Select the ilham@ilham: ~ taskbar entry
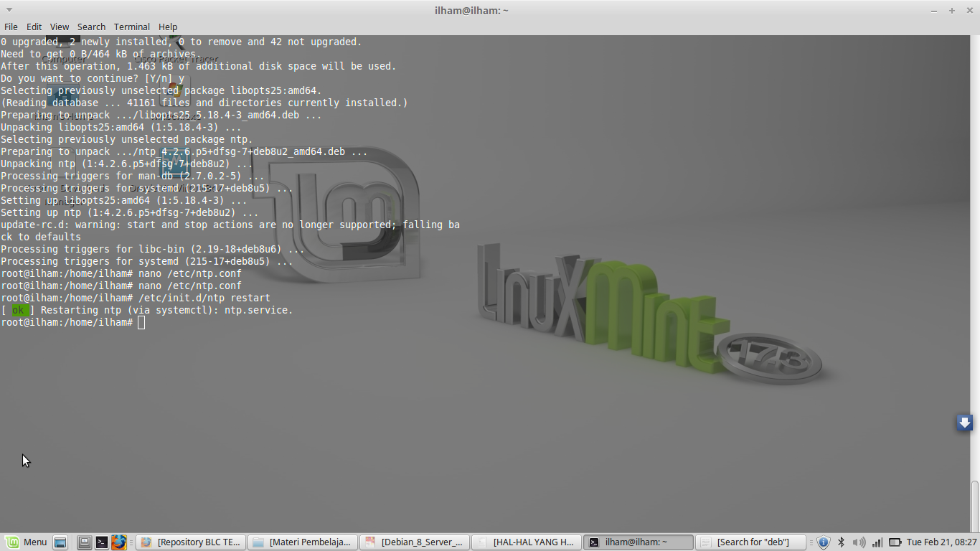The width and height of the screenshot is (980, 551). click(638, 542)
